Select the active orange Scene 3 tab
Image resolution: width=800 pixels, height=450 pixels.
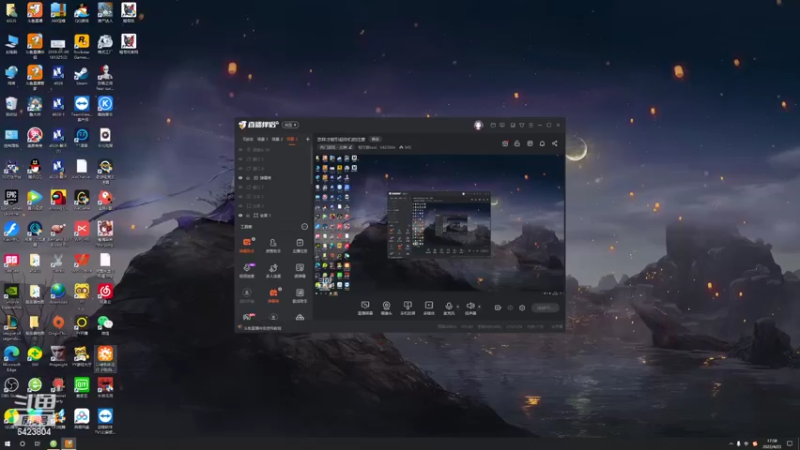(x=292, y=139)
